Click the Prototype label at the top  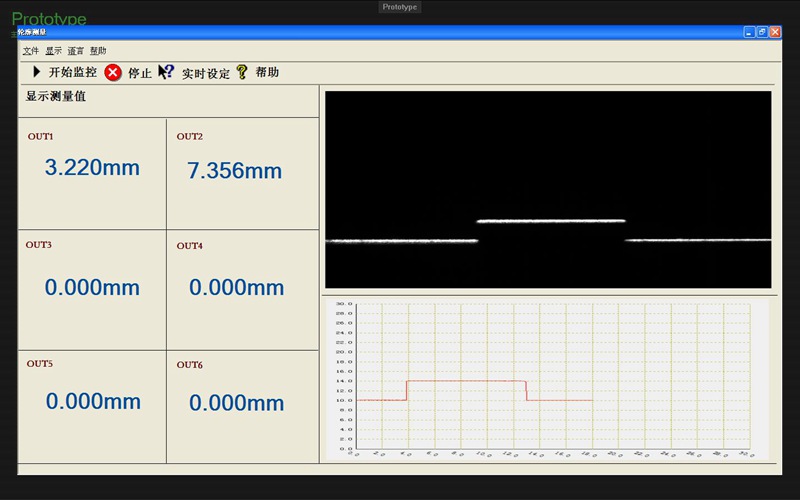click(x=400, y=7)
